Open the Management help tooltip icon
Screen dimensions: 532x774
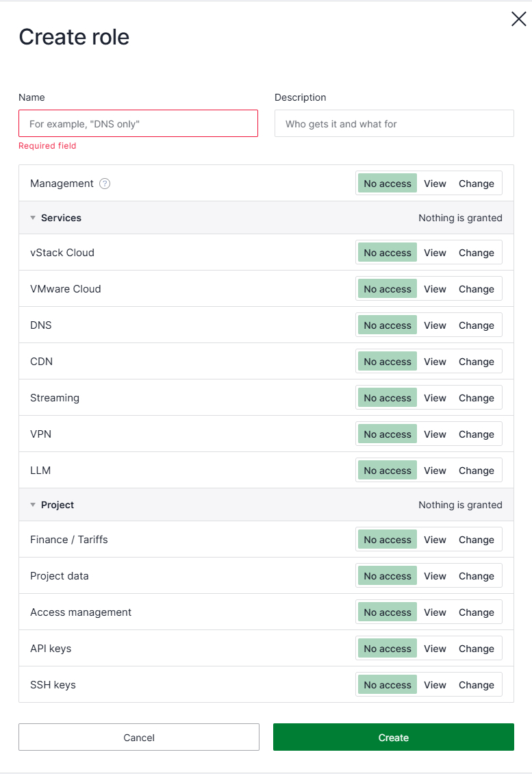point(105,184)
